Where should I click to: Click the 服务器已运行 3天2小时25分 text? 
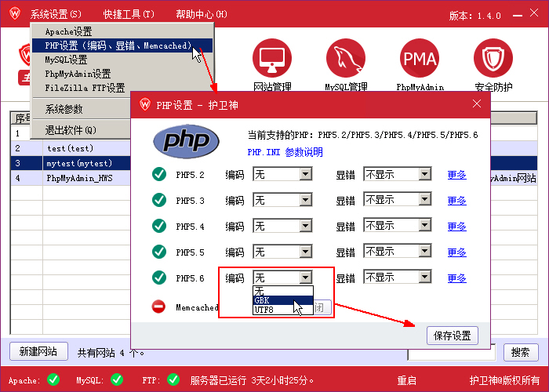252,380
